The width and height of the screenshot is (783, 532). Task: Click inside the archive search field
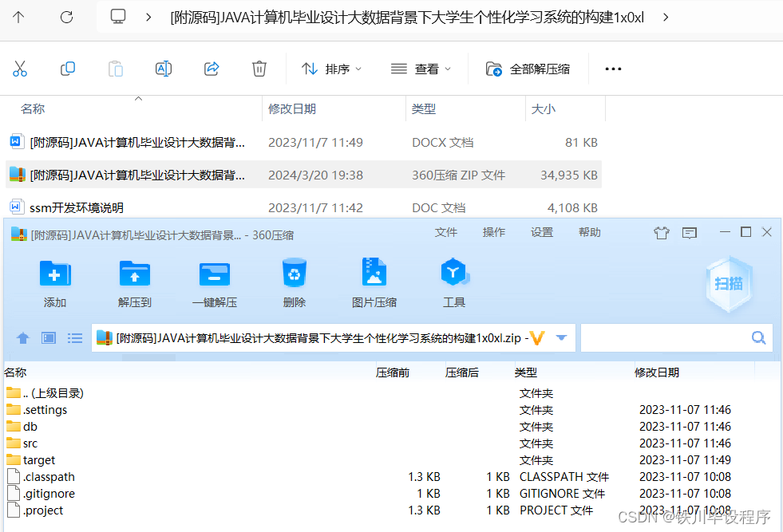tap(677, 337)
